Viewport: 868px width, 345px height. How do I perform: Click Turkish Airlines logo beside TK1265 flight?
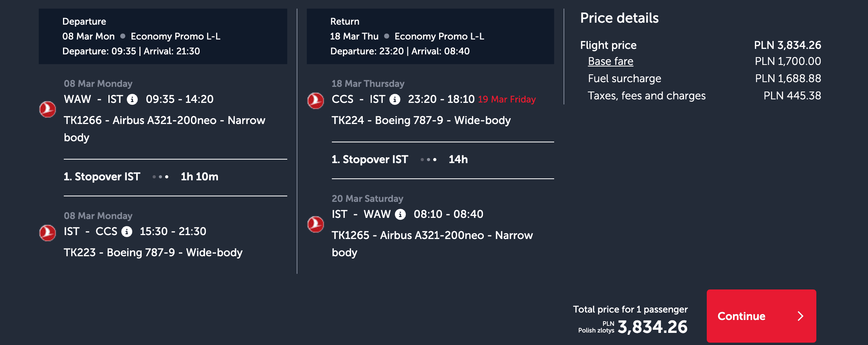coord(315,224)
